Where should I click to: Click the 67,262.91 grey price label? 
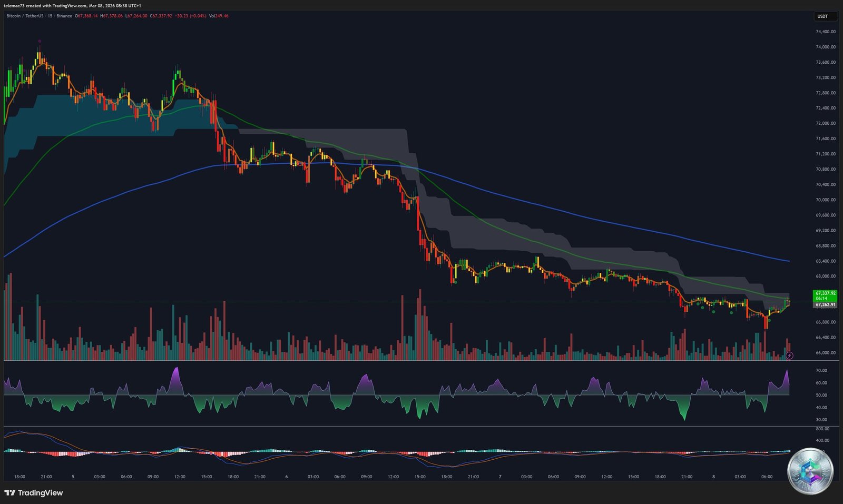click(825, 304)
